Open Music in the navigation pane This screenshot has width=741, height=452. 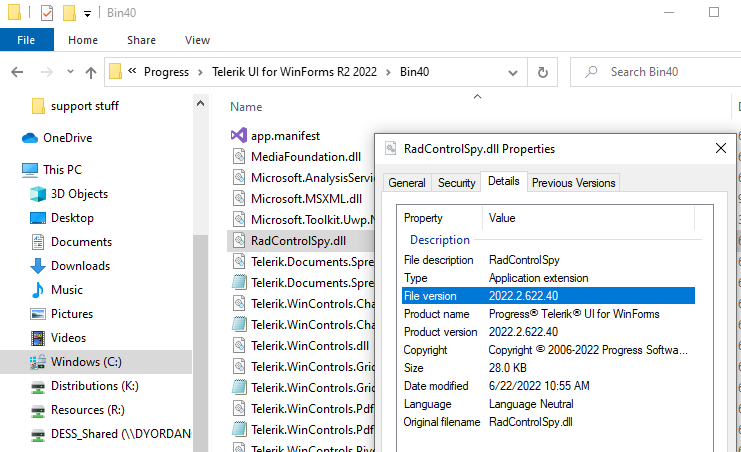67,290
